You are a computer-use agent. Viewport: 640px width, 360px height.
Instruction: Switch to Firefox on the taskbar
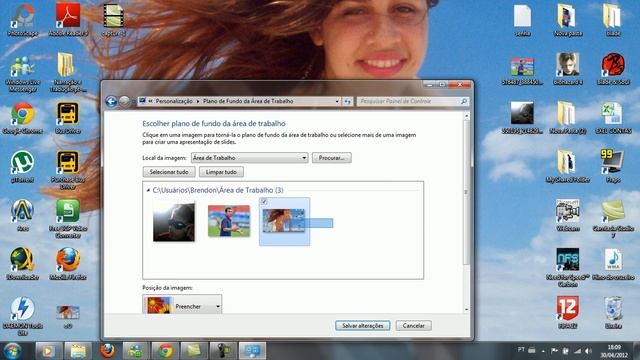(107, 351)
